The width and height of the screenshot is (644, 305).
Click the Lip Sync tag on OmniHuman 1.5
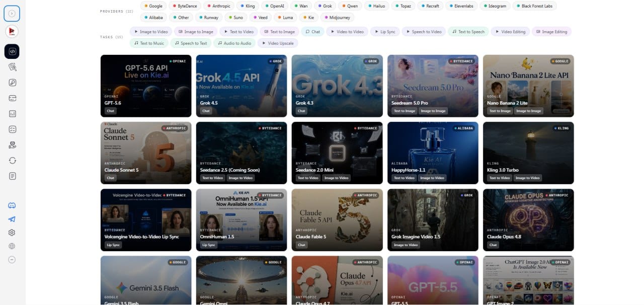coord(209,245)
